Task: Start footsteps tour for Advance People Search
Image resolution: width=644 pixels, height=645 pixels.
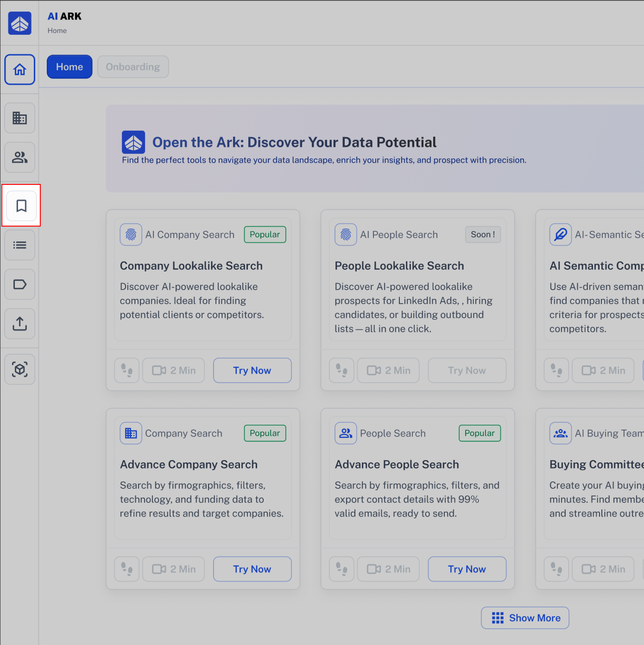Action: (x=341, y=569)
